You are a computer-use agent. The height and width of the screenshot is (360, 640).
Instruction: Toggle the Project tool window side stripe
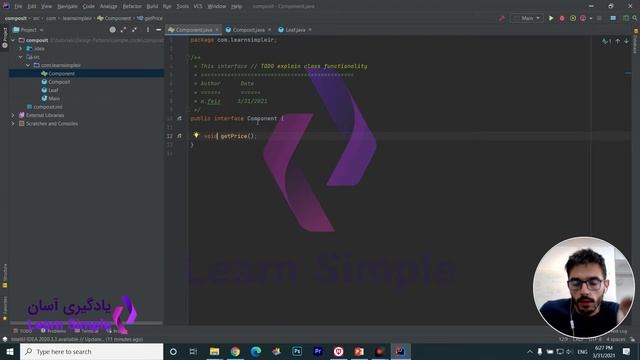pos(5,38)
